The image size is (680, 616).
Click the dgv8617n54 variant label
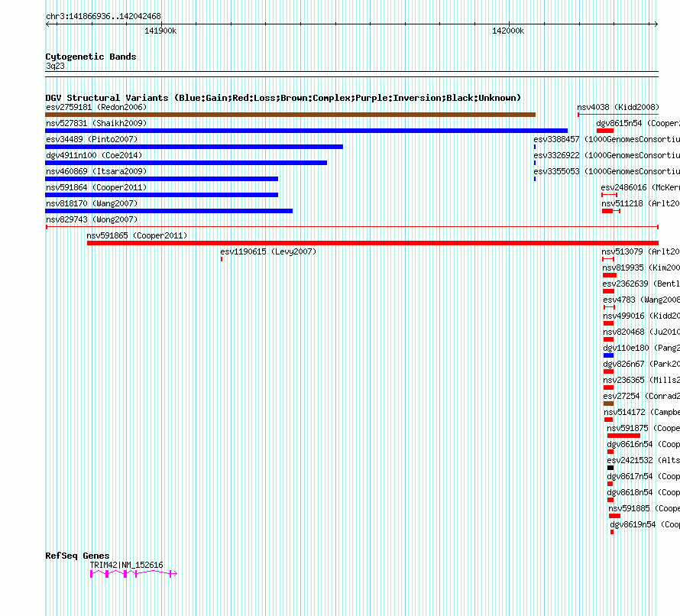coord(643,476)
